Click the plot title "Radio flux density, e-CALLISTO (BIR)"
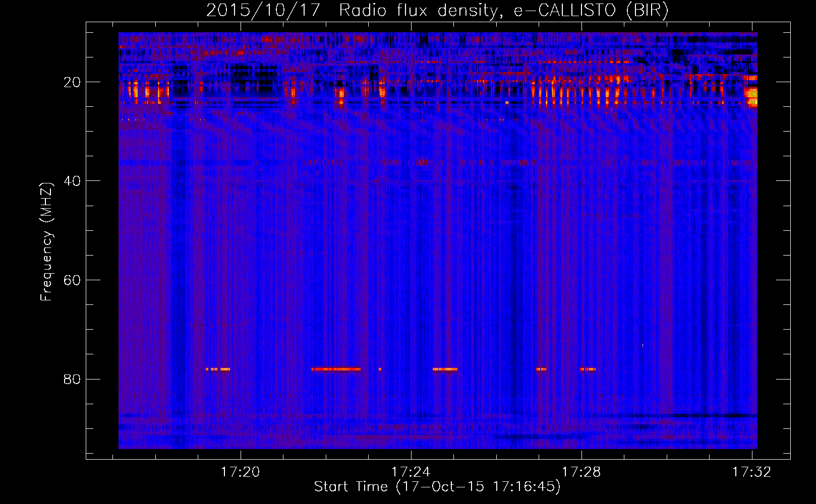This screenshot has height=504, width=816. (x=503, y=11)
